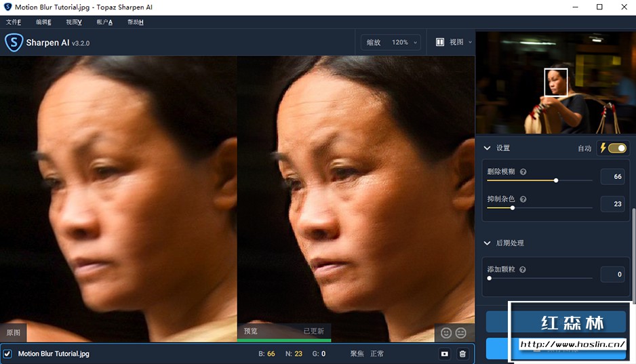Click the B: 66 value in file row
The height and width of the screenshot is (364, 636).
tap(266, 354)
